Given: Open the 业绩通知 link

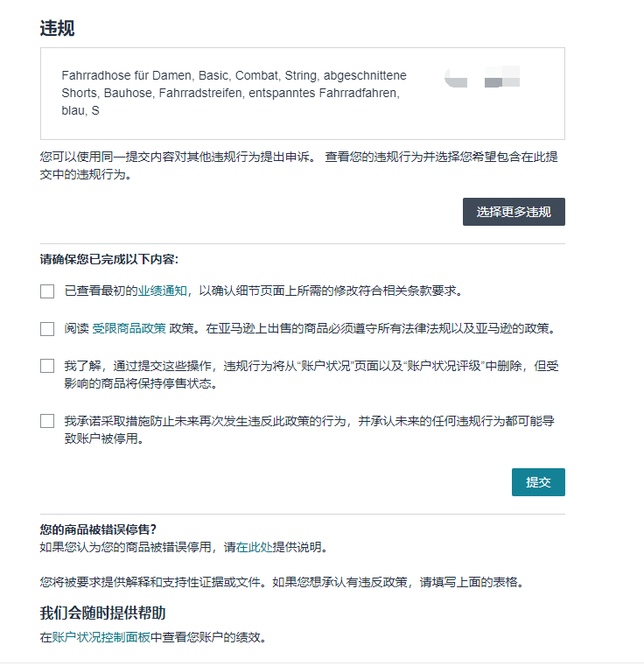Looking at the screenshot, I should pyautogui.click(x=162, y=291).
